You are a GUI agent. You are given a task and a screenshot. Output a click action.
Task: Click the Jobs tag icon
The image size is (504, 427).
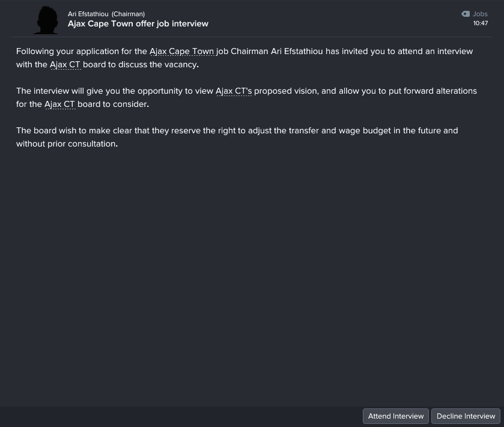coord(465,14)
